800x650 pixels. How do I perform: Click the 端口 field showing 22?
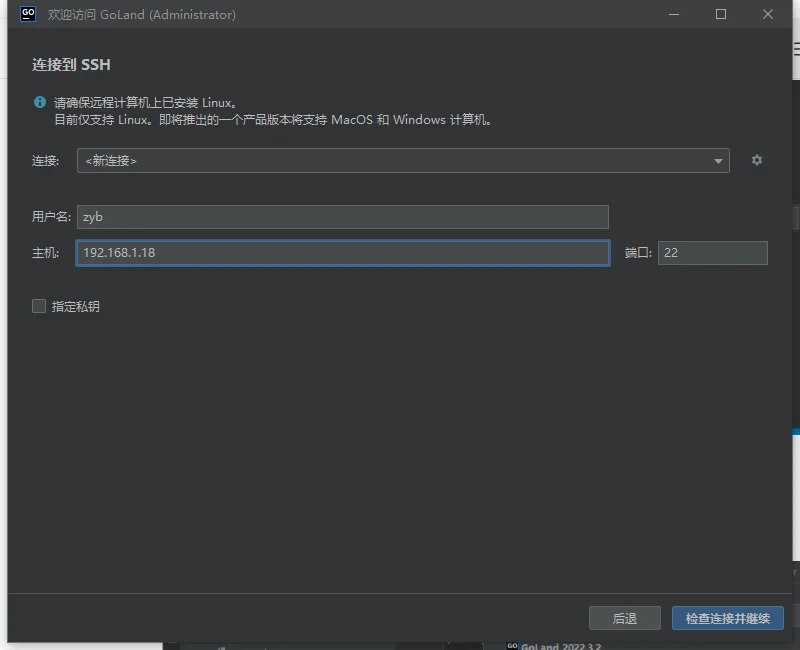[x=713, y=253]
